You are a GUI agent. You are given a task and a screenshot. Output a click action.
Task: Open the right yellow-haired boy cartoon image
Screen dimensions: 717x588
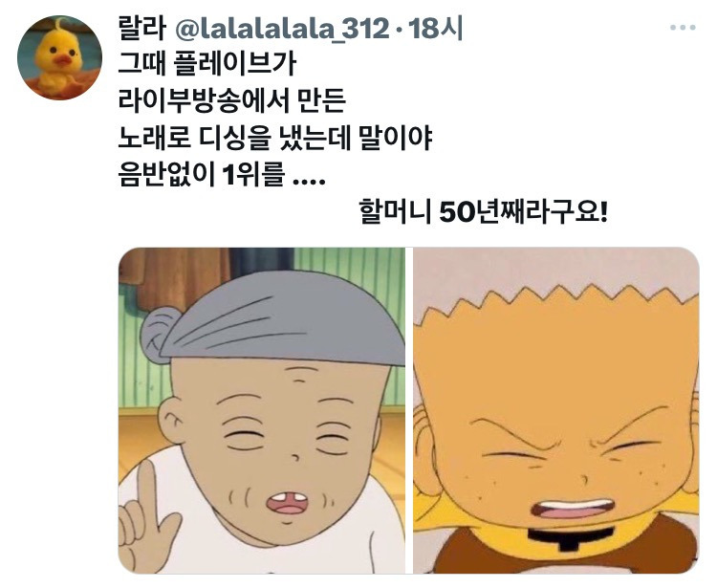(556, 410)
